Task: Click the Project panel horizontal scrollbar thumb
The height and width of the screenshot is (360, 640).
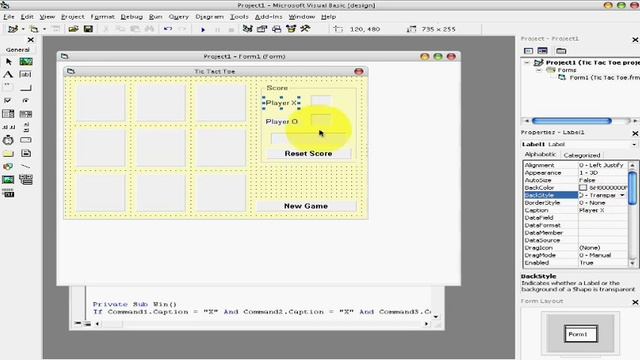Action: 571,121
